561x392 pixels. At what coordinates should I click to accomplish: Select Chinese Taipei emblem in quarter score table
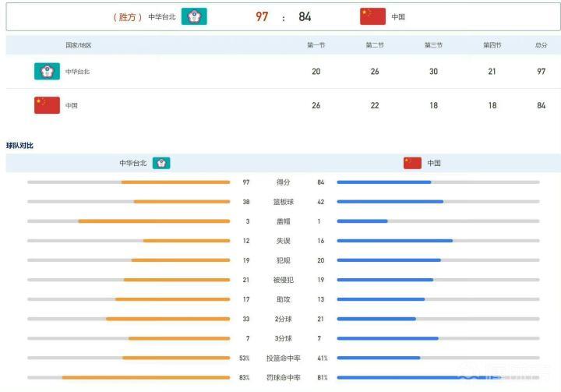click(47, 71)
